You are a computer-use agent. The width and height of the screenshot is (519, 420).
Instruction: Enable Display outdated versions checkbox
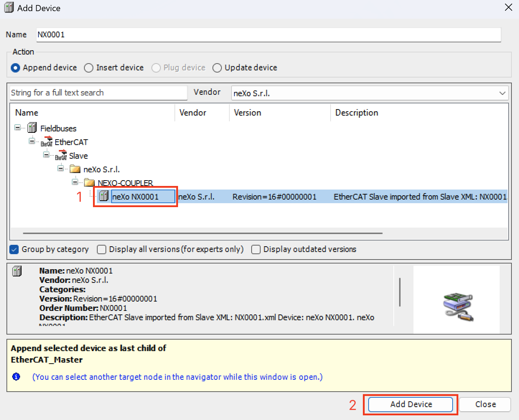coord(256,249)
